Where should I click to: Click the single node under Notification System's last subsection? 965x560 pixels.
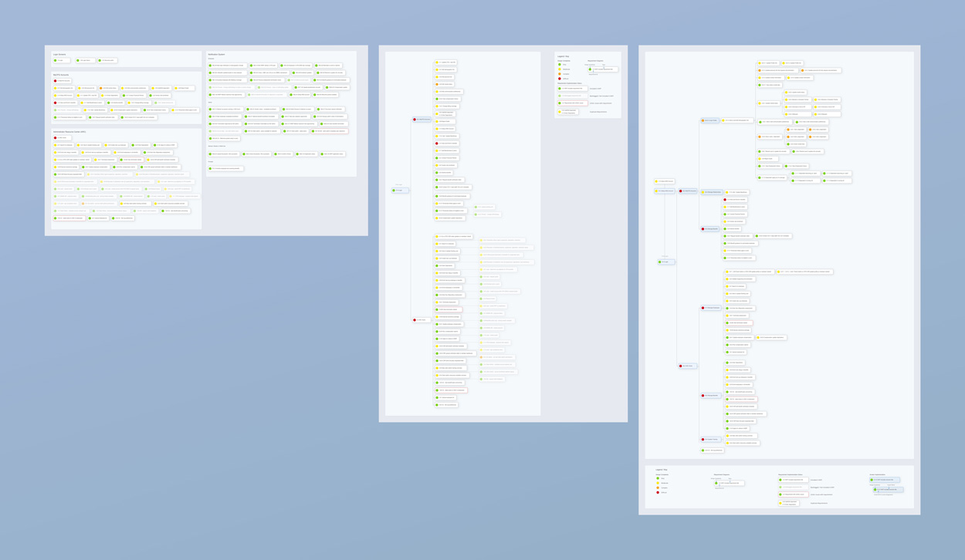point(225,168)
